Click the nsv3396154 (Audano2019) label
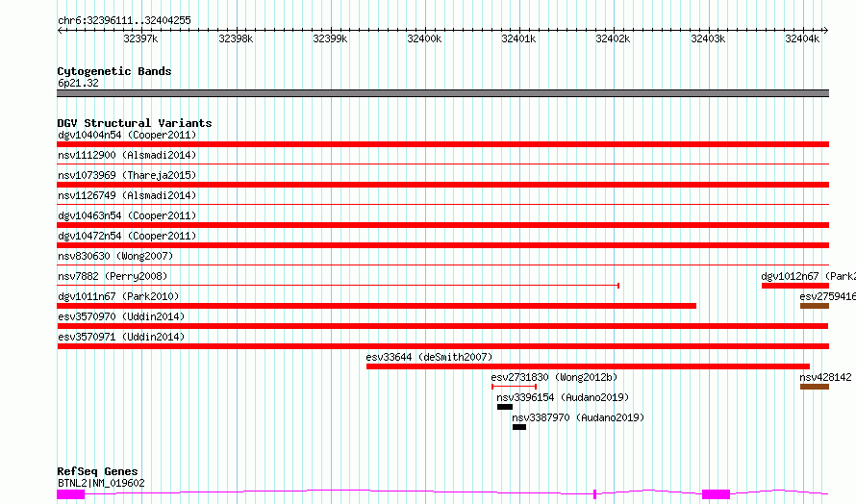The width and height of the screenshot is (856, 504). (563, 397)
